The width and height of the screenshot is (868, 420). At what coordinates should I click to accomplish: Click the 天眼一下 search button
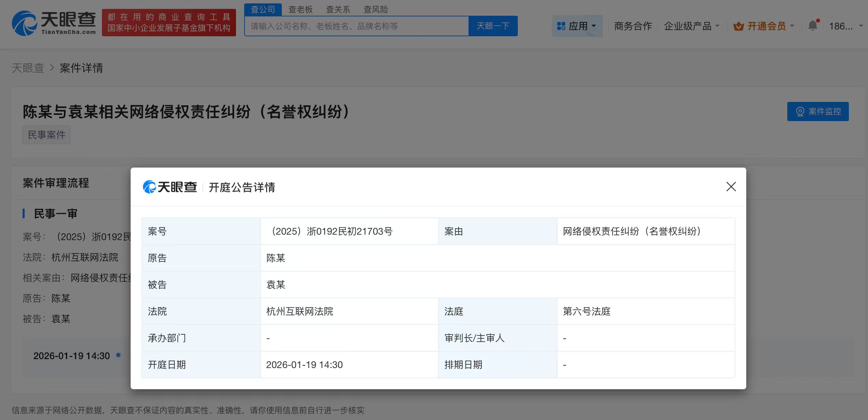click(x=493, y=26)
